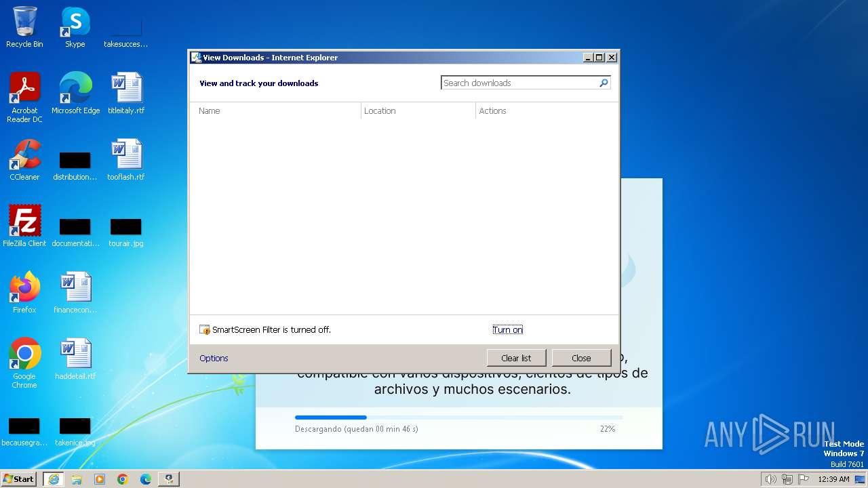This screenshot has height=488, width=868.
Task: Click the installer taskbar icon
Action: [169, 479]
